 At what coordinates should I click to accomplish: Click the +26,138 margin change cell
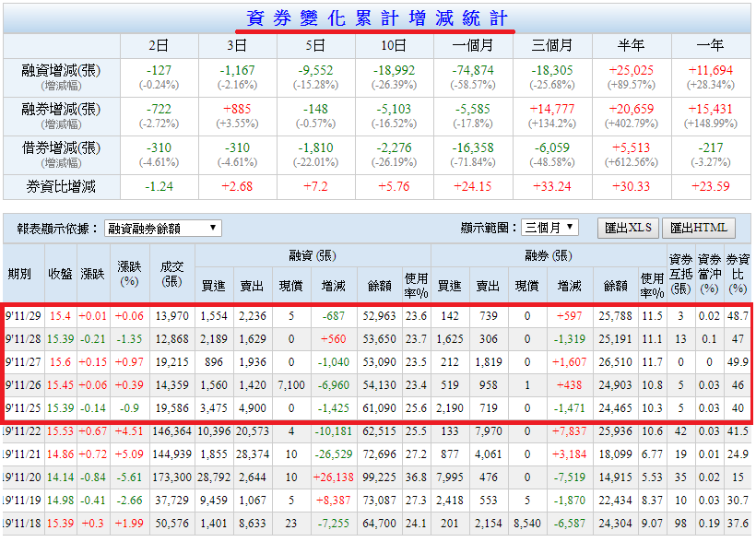point(334,477)
